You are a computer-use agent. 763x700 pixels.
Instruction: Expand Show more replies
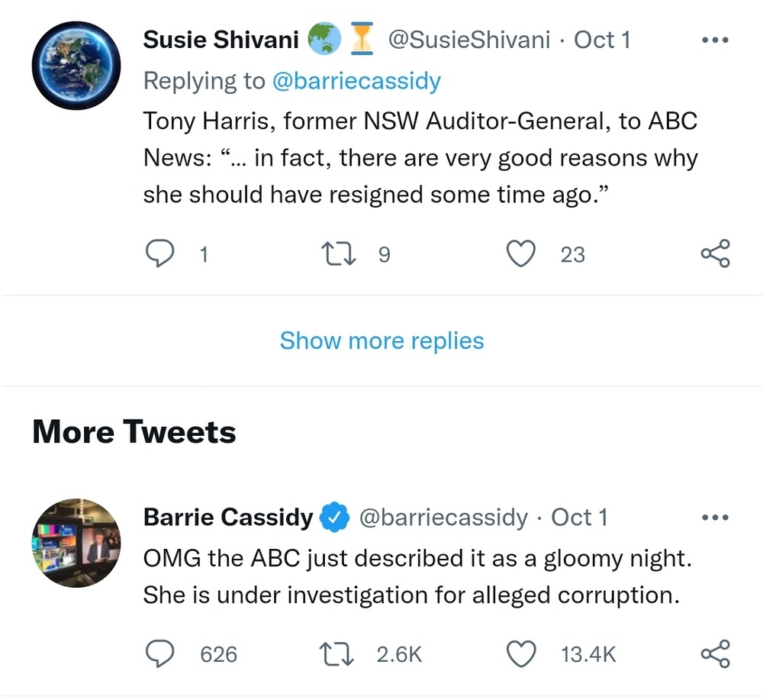click(x=381, y=340)
